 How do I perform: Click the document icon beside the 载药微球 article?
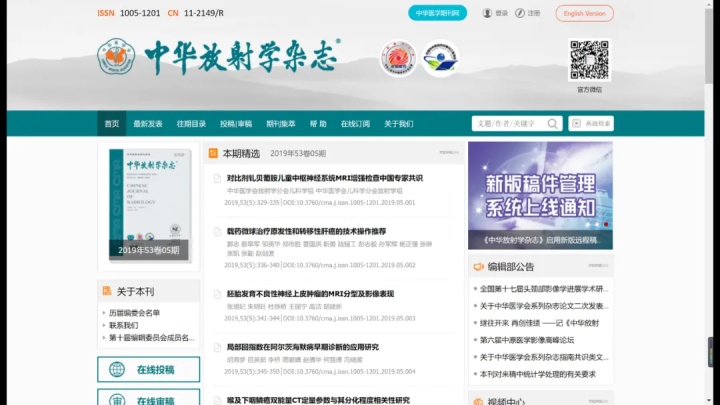coord(217,232)
